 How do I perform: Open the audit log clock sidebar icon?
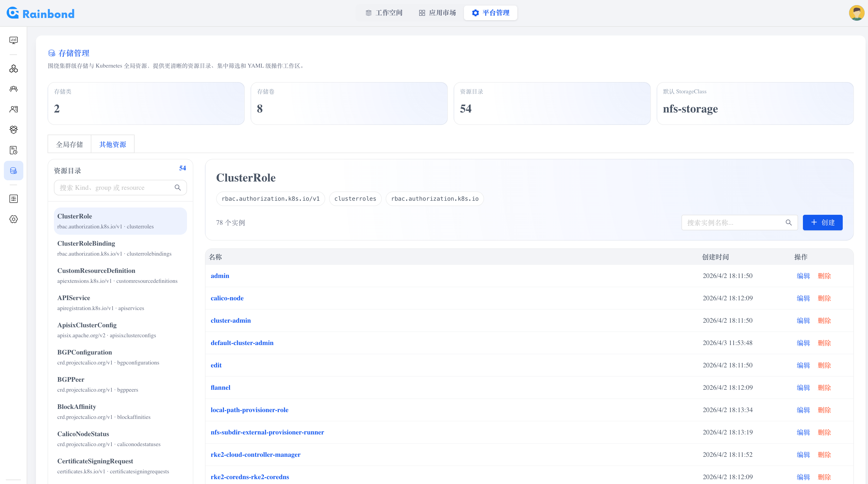pyautogui.click(x=13, y=150)
